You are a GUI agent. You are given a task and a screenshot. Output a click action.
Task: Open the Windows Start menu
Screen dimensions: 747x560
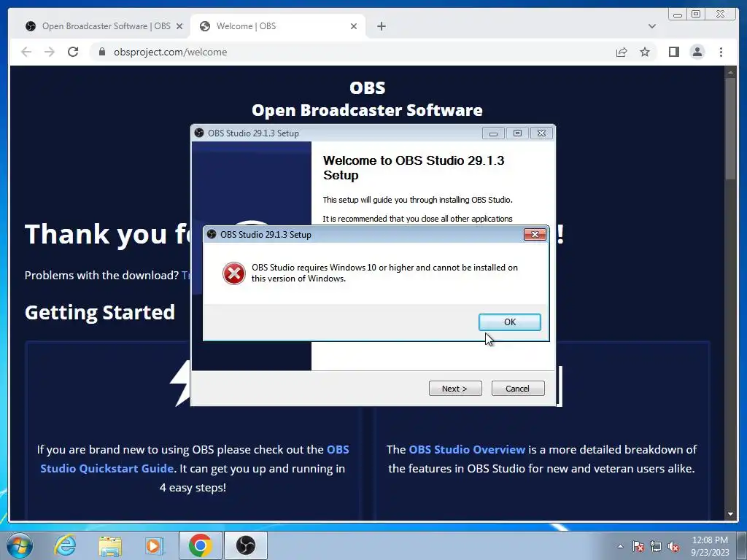click(19, 545)
